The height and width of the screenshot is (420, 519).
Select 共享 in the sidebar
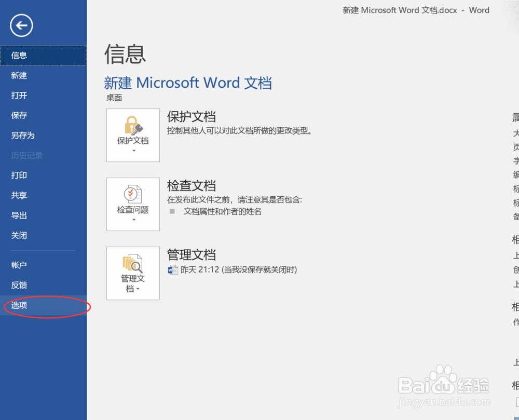coord(44,195)
